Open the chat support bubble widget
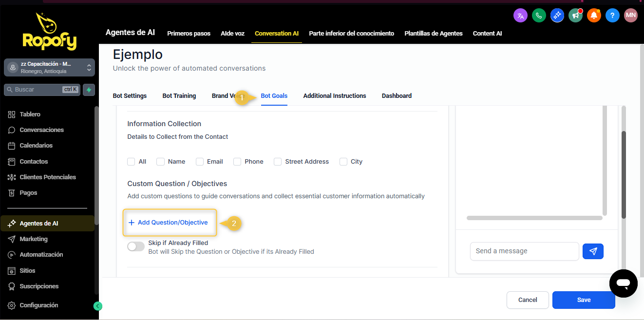Screen dimensions: 644x320 coord(623,283)
